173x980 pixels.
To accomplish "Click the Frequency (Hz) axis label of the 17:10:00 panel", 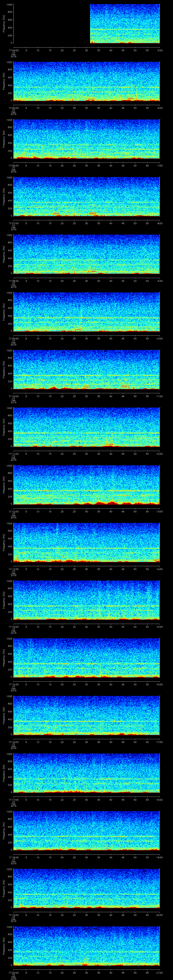I will (x=4, y=369).
